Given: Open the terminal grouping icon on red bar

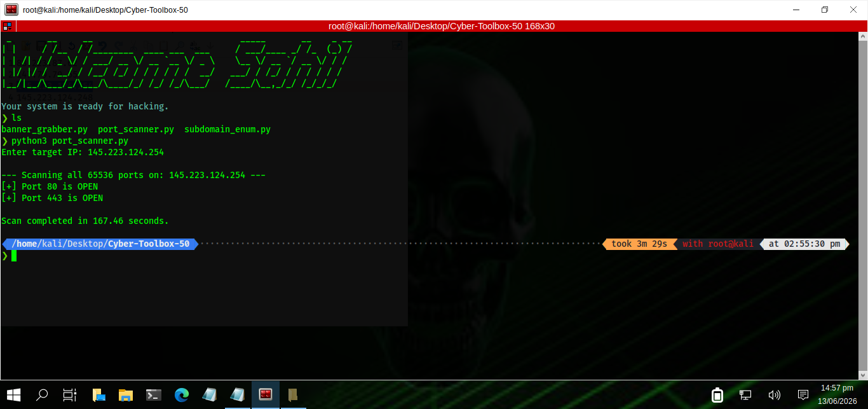Looking at the screenshot, I should point(7,26).
